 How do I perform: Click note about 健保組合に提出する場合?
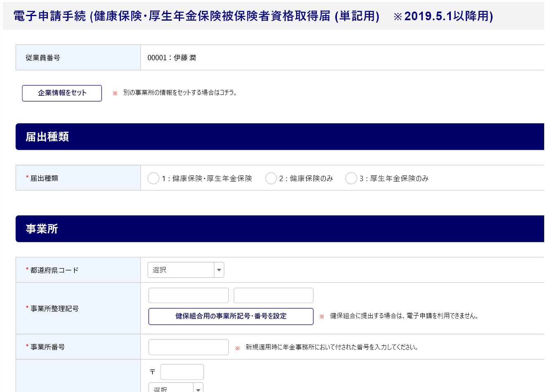(404, 316)
